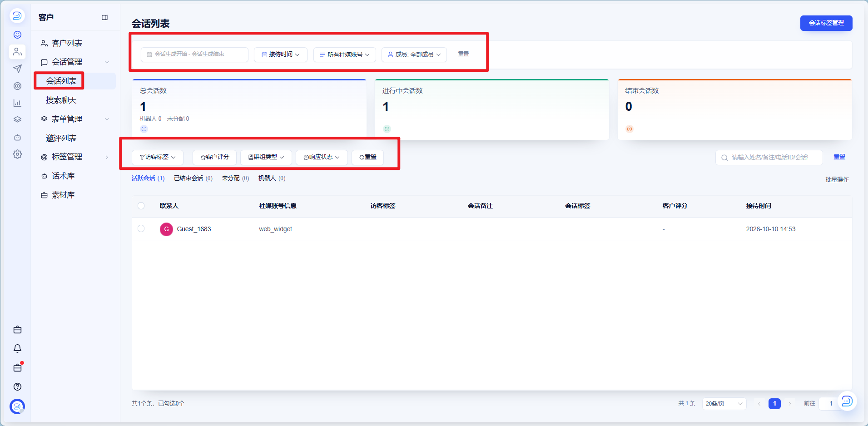
Task: Expand the 会话管理 sidebar section
Action: pos(75,62)
